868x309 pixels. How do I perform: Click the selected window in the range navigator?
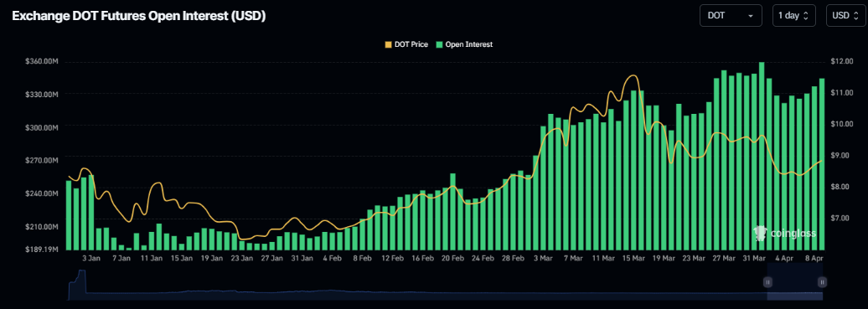pyautogui.click(x=795, y=282)
